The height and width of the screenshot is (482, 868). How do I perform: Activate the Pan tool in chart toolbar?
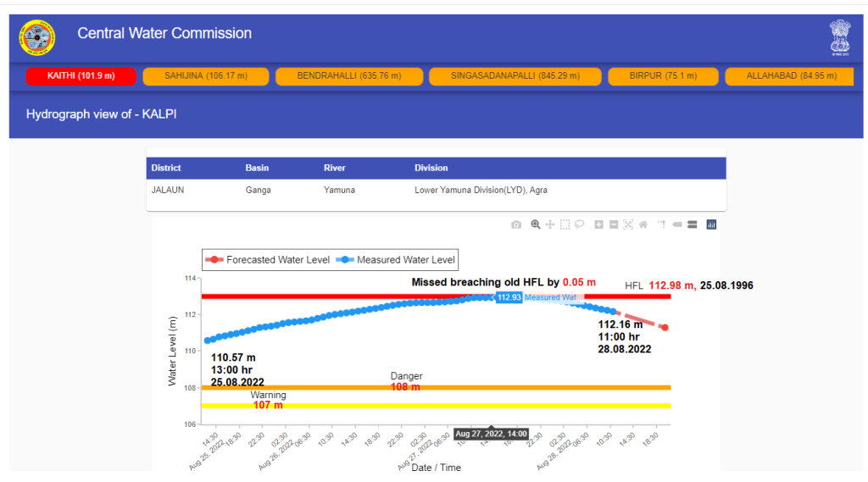(x=550, y=224)
